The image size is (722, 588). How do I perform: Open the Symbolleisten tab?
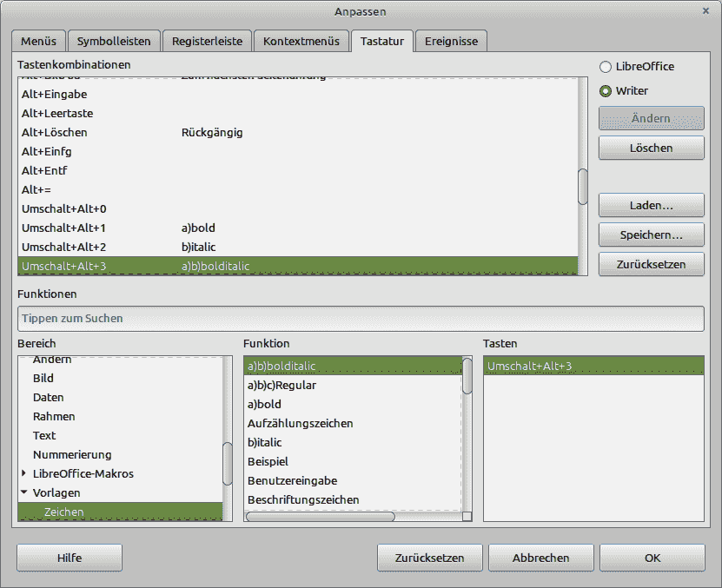pyautogui.click(x=114, y=41)
